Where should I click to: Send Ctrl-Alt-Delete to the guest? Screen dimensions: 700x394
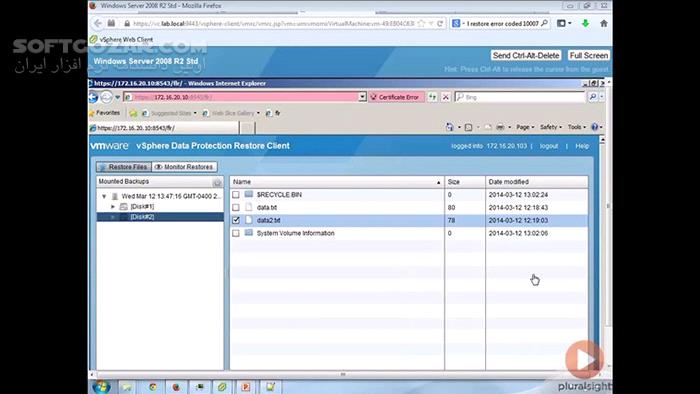(526, 55)
